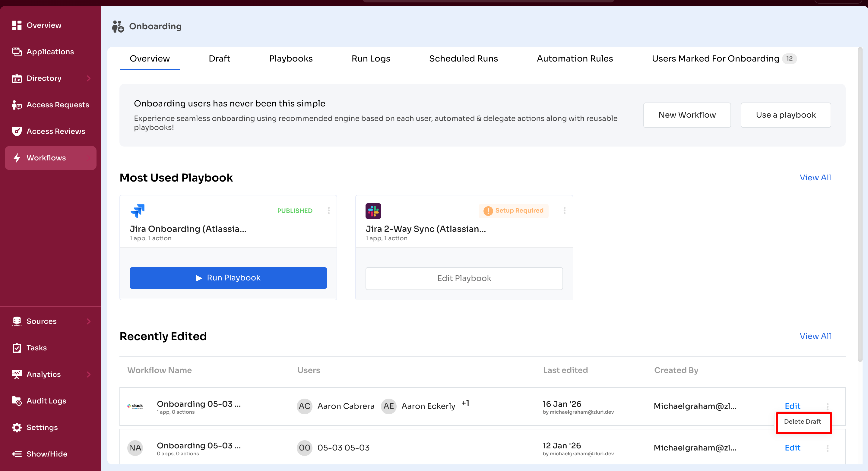868x471 pixels.
Task: Click the Show/Hide sidebar collapse icon
Action: coord(17,454)
